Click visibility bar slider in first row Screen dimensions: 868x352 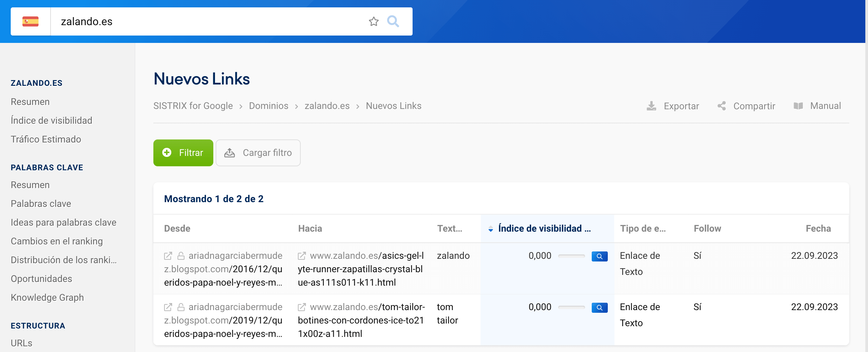tap(571, 256)
